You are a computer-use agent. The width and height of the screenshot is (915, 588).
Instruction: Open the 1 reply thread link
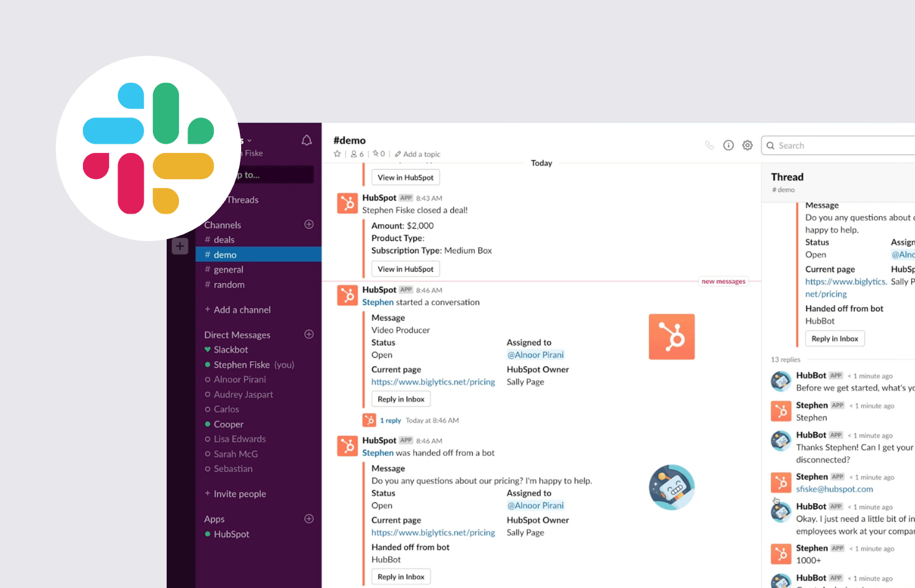click(x=390, y=421)
